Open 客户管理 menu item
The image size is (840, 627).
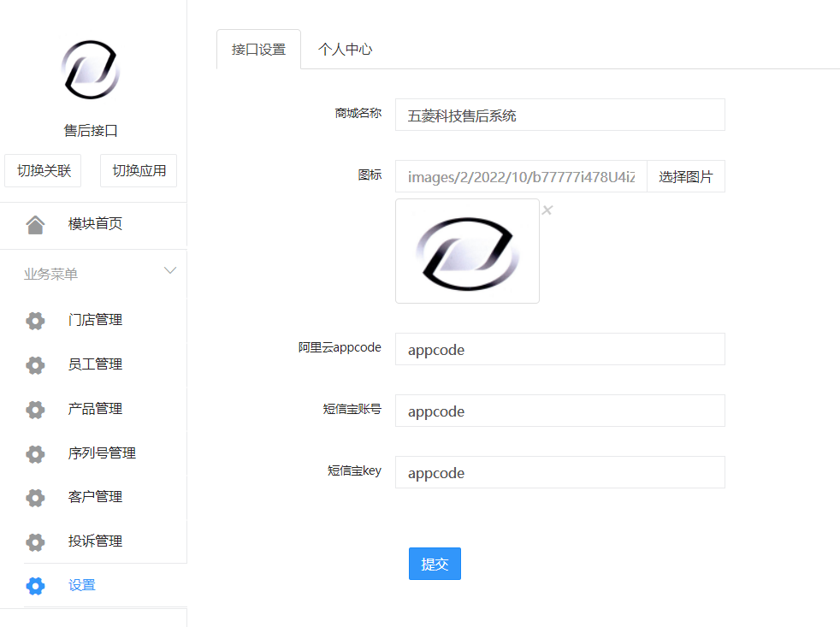pos(93,497)
